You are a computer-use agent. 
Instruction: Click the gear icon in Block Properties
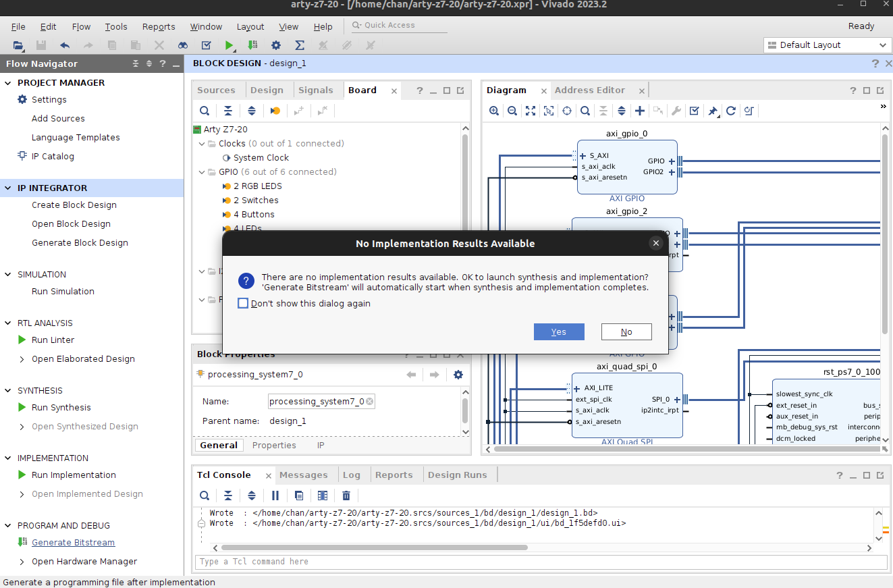pos(458,375)
